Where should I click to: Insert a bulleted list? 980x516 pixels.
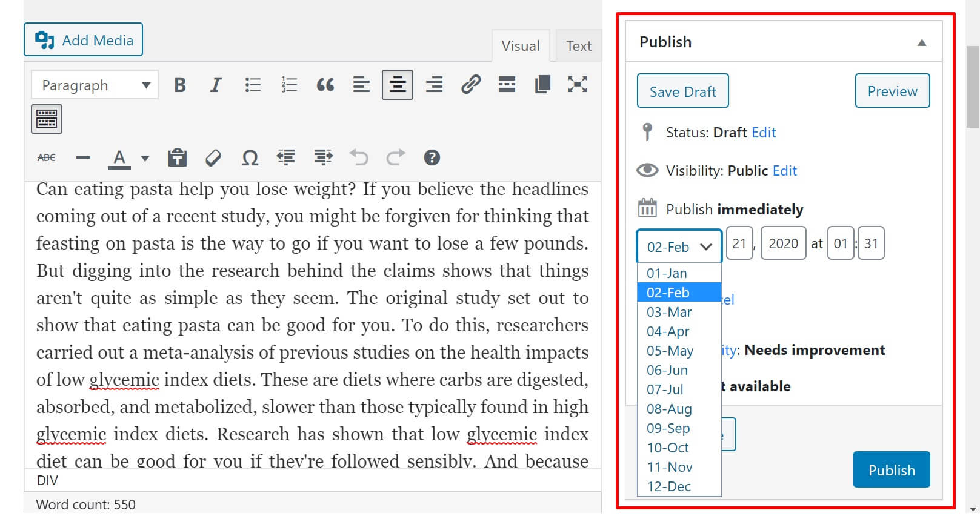point(253,85)
